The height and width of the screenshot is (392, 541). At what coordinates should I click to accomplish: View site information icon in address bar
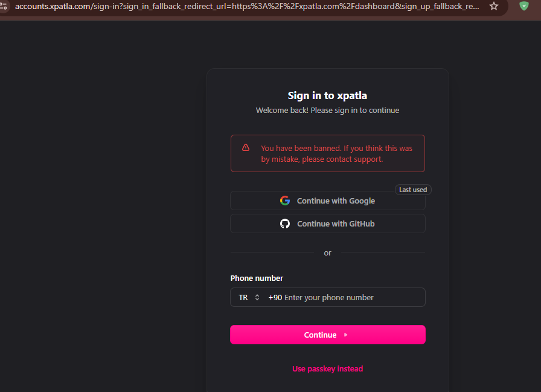click(x=4, y=6)
